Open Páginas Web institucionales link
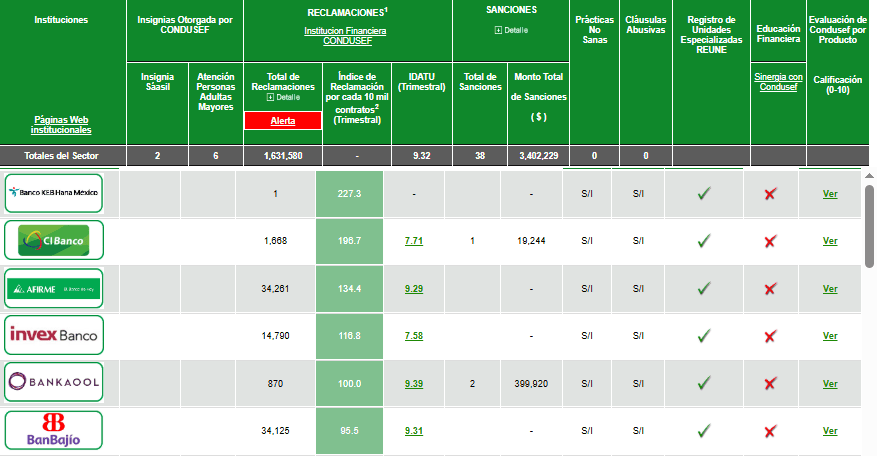Image resolution: width=878 pixels, height=456 pixels. click(x=62, y=125)
